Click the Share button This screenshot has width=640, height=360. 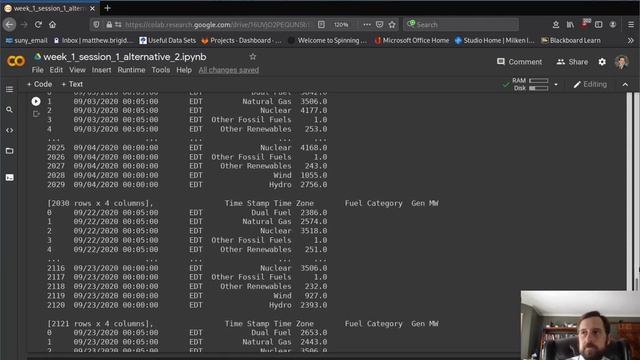click(x=572, y=62)
